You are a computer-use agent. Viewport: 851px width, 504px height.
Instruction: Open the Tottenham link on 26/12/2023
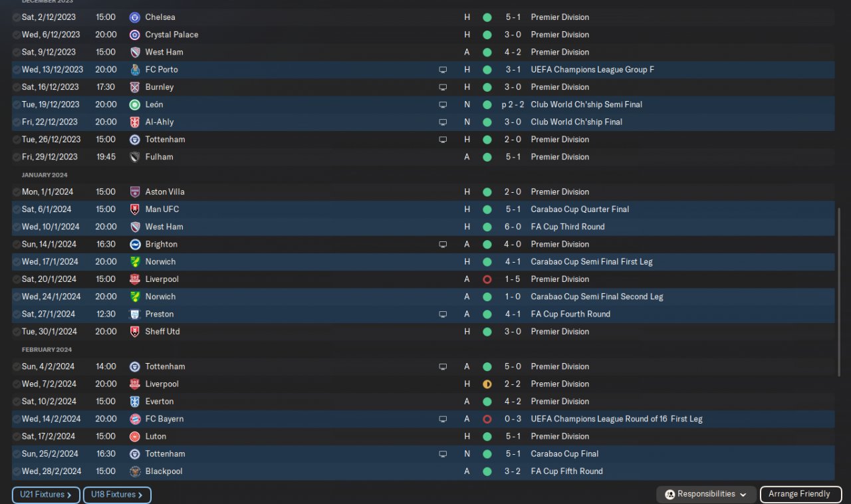(x=165, y=140)
